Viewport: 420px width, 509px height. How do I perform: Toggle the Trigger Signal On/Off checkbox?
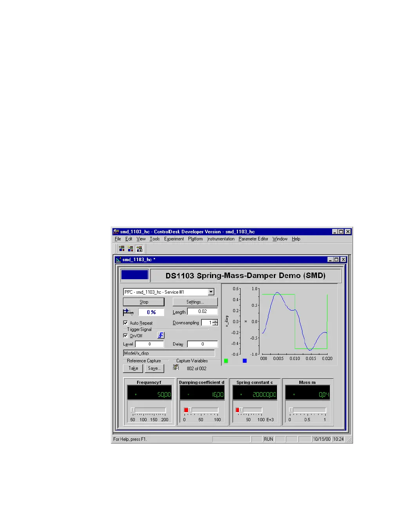pos(125,336)
